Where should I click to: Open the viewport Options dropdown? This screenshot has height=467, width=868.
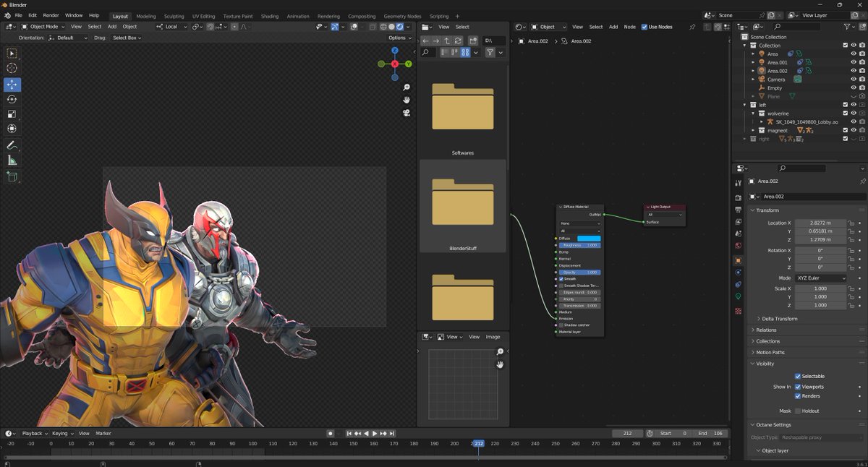(x=400, y=38)
